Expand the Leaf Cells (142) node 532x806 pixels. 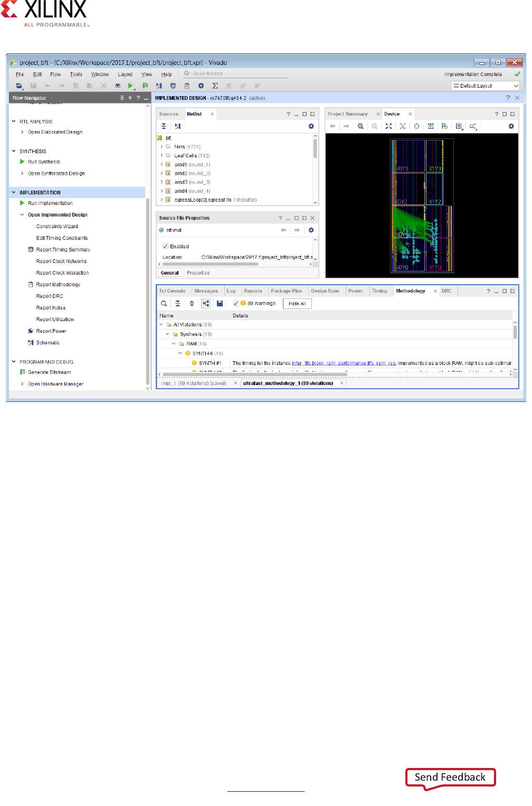click(x=161, y=156)
